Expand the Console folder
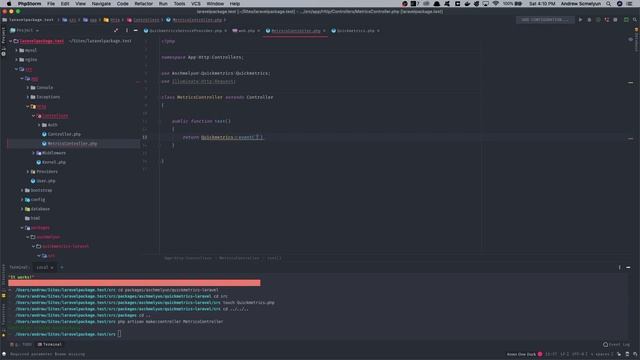This screenshot has height=360, width=640. (x=28, y=87)
